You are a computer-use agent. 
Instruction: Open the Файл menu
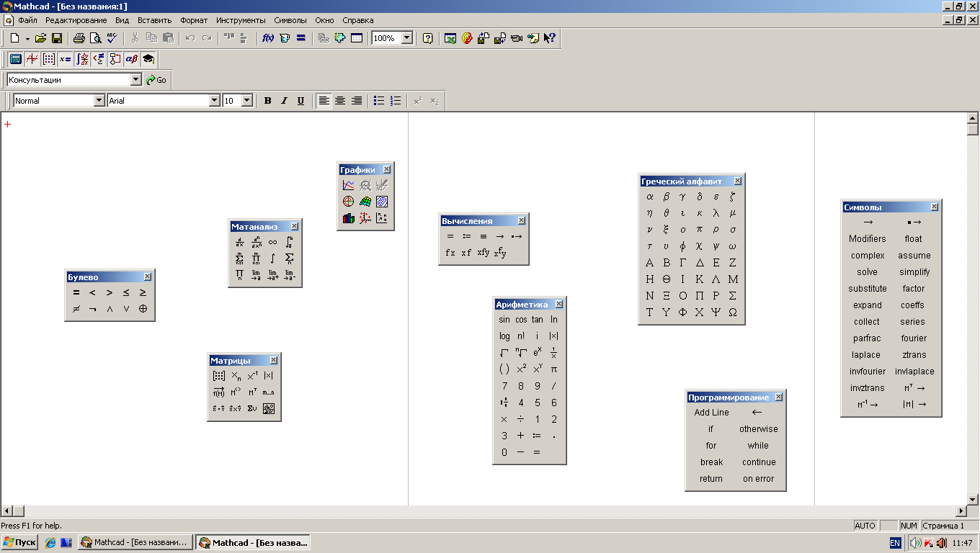(27, 20)
